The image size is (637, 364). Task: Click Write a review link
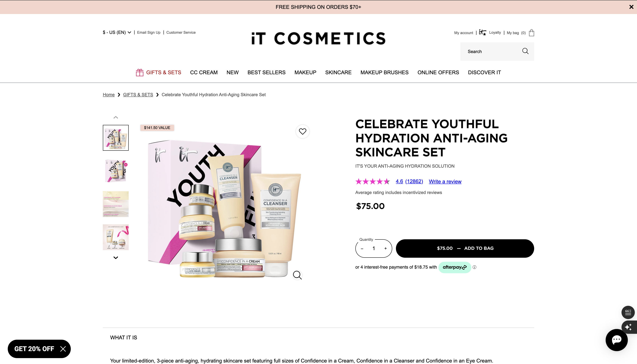[x=445, y=181]
